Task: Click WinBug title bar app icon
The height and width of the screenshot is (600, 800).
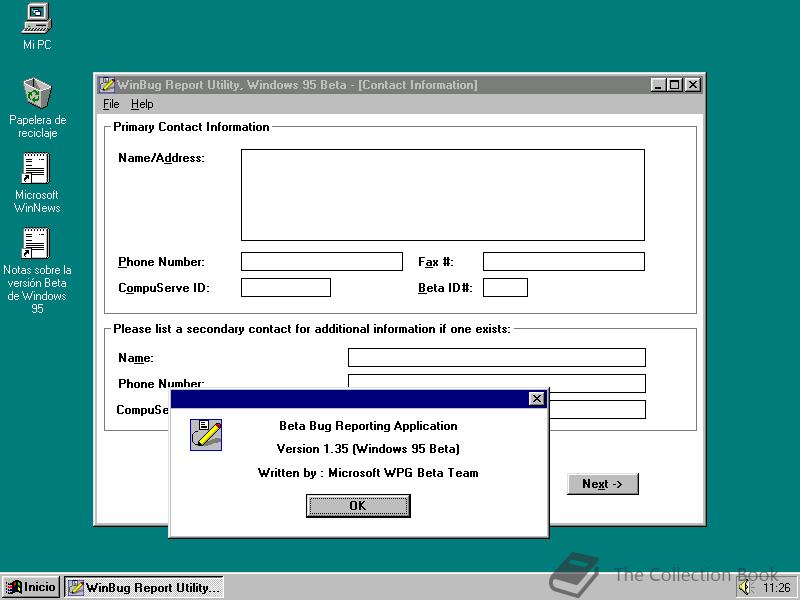Action: coord(107,85)
